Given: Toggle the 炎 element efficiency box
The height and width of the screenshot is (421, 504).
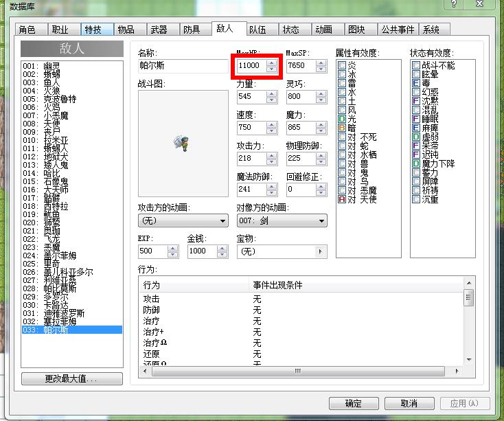Looking at the screenshot, I should pos(342,65).
